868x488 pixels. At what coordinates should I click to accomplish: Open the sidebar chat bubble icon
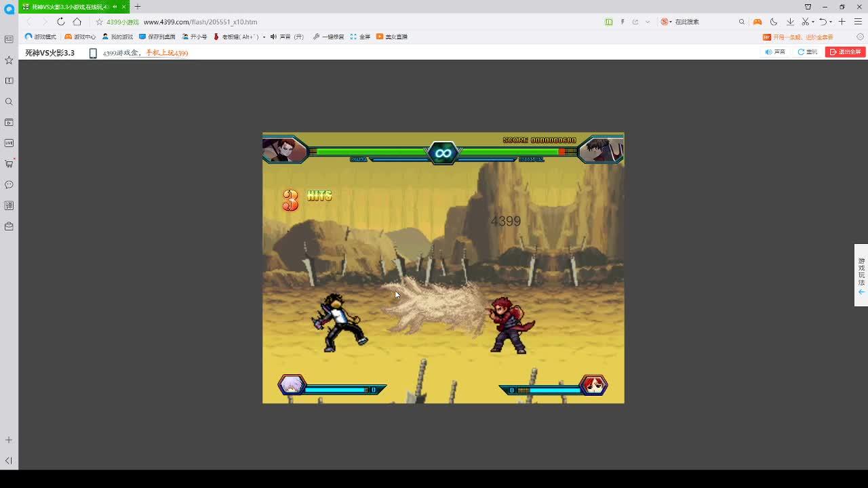9,184
